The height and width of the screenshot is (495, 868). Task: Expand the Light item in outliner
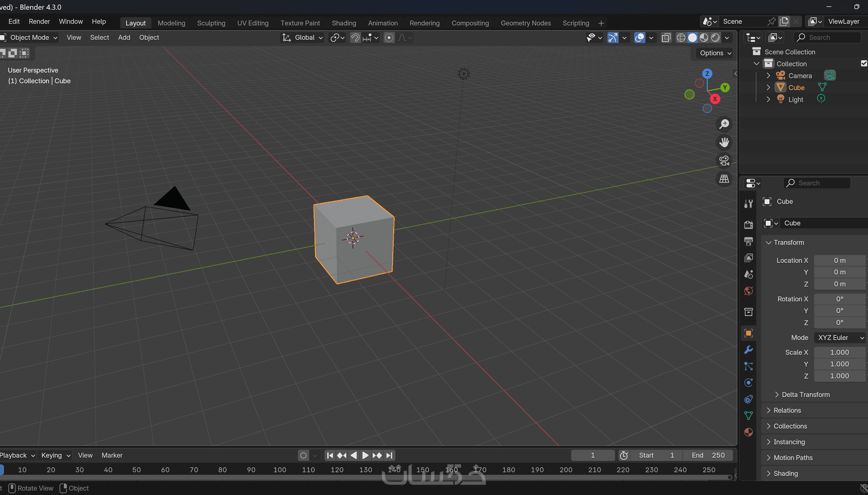[x=768, y=100]
